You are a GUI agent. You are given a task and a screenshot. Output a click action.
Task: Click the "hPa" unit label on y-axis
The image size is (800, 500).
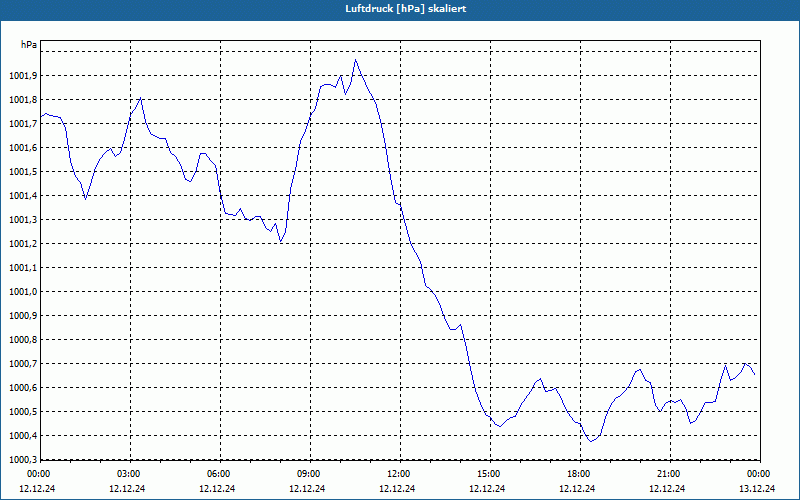click(x=29, y=45)
